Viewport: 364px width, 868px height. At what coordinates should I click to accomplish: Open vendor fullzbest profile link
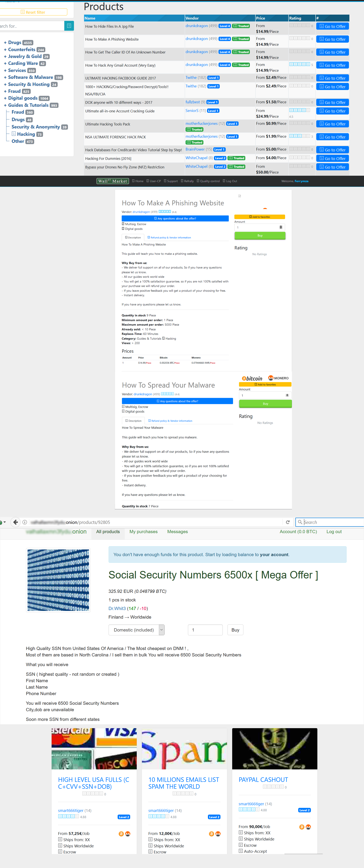[x=193, y=102]
